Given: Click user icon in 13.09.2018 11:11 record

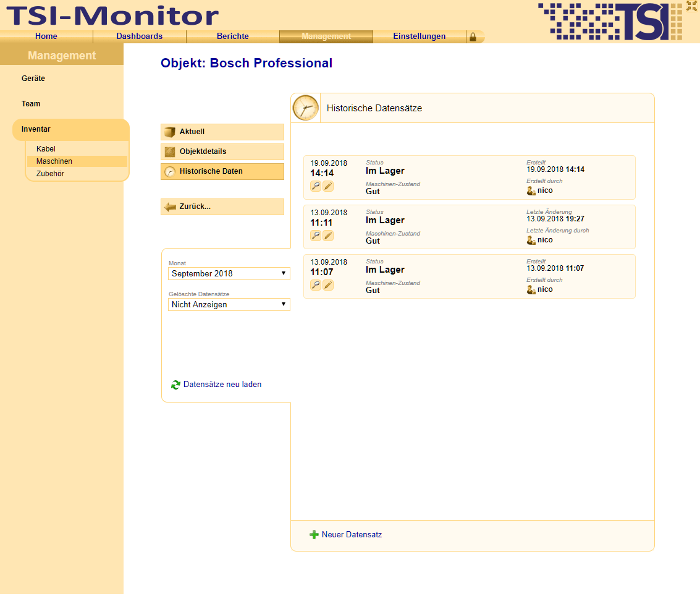Looking at the screenshot, I should [x=531, y=241].
